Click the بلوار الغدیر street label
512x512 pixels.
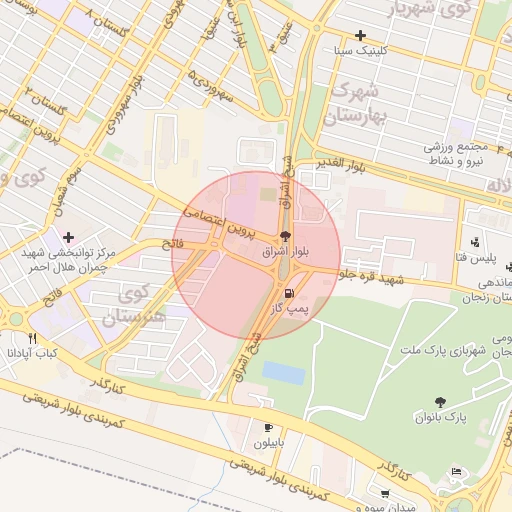pyautogui.click(x=341, y=165)
